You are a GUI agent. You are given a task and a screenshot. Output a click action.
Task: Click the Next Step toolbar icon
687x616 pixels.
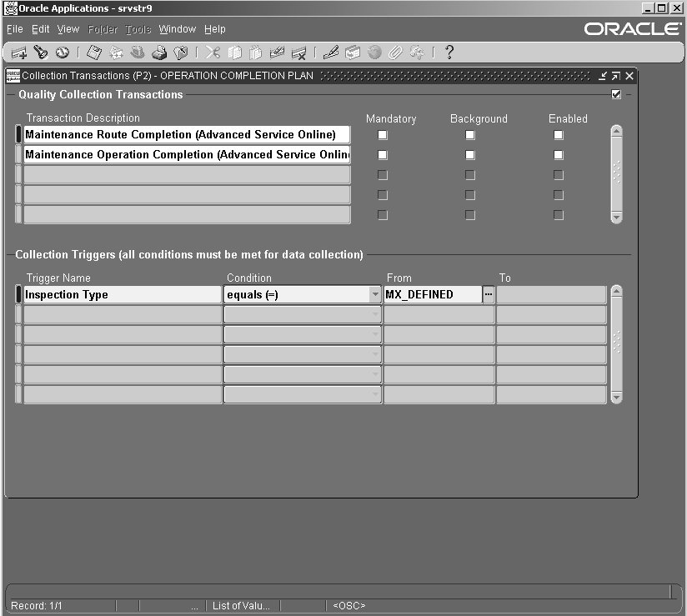[116, 53]
